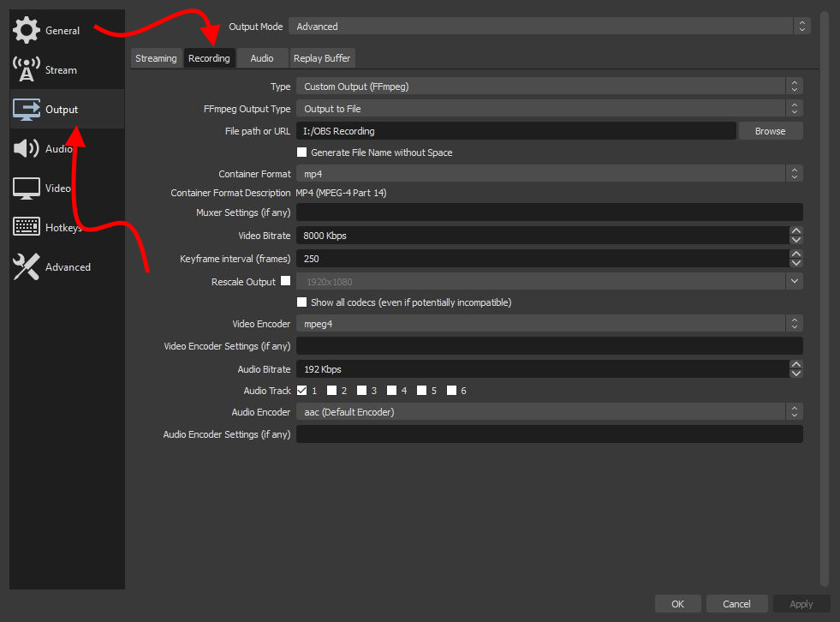Toggle Generate File Name without Space
This screenshot has width=840, height=622.
tap(302, 153)
